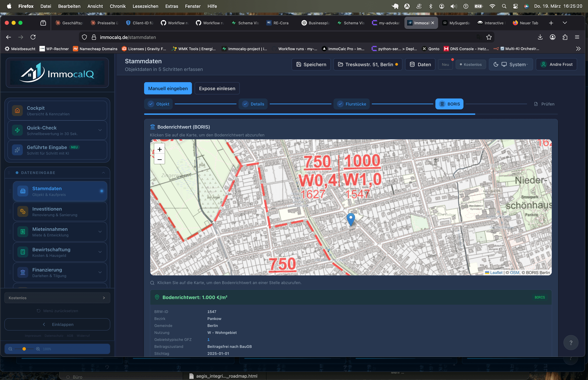Select Expose einlesen input mode
The width and height of the screenshot is (588, 380).
(x=217, y=88)
